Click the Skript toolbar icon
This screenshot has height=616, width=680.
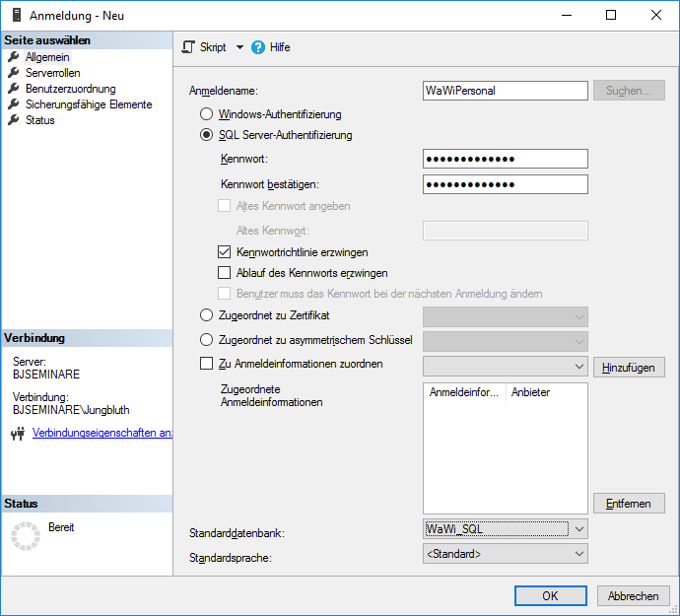[189, 47]
